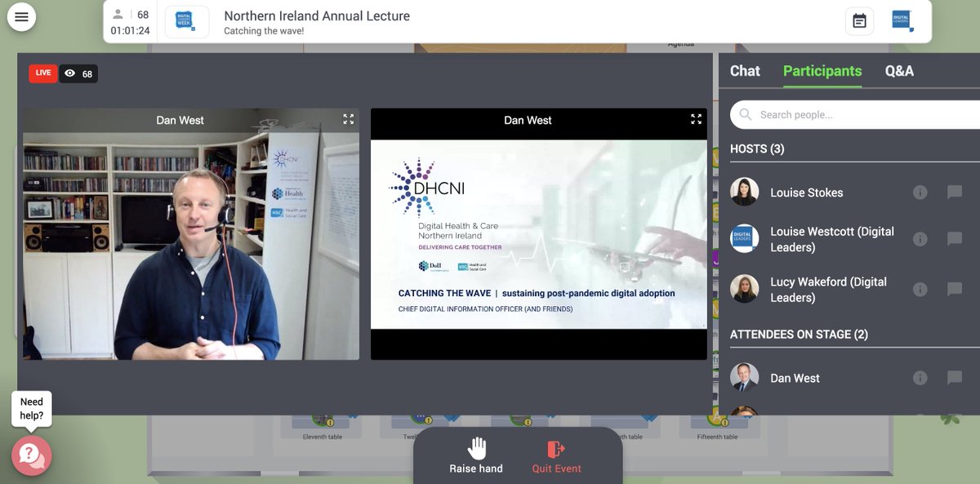Click the attendee count person icon
This screenshot has width=980, height=484.
click(x=118, y=14)
